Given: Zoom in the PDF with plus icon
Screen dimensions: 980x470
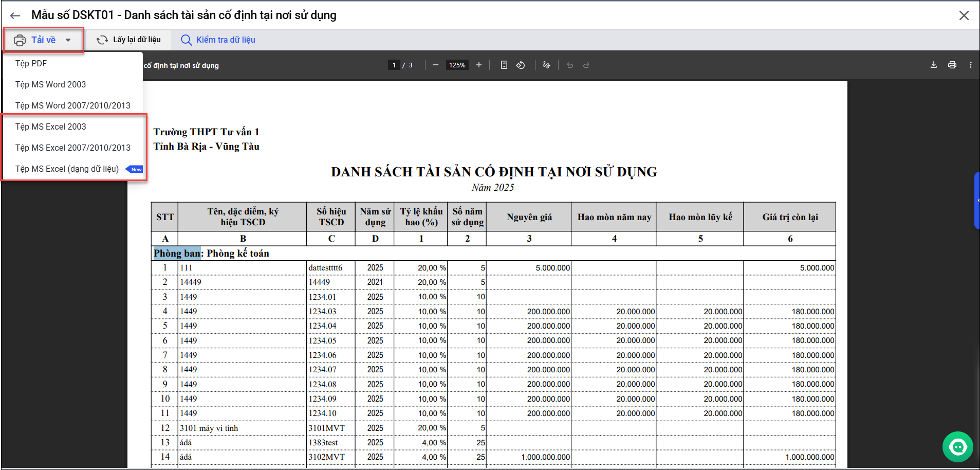Looking at the screenshot, I should click(x=479, y=65).
